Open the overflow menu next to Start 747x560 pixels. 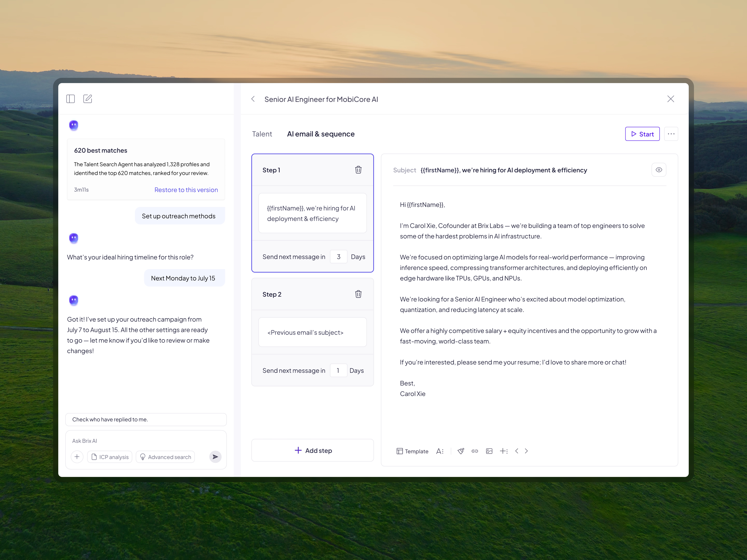click(671, 134)
